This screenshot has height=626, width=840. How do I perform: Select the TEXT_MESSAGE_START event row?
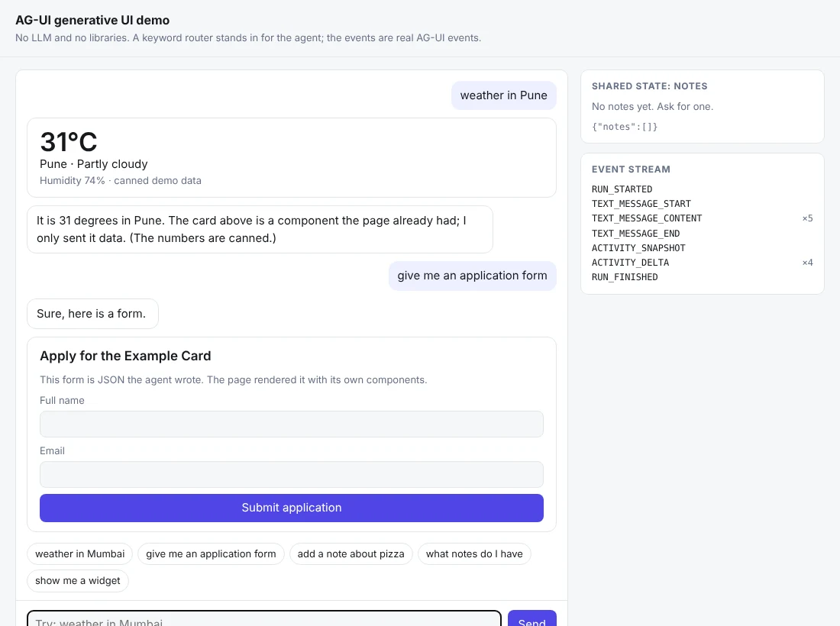pos(703,204)
